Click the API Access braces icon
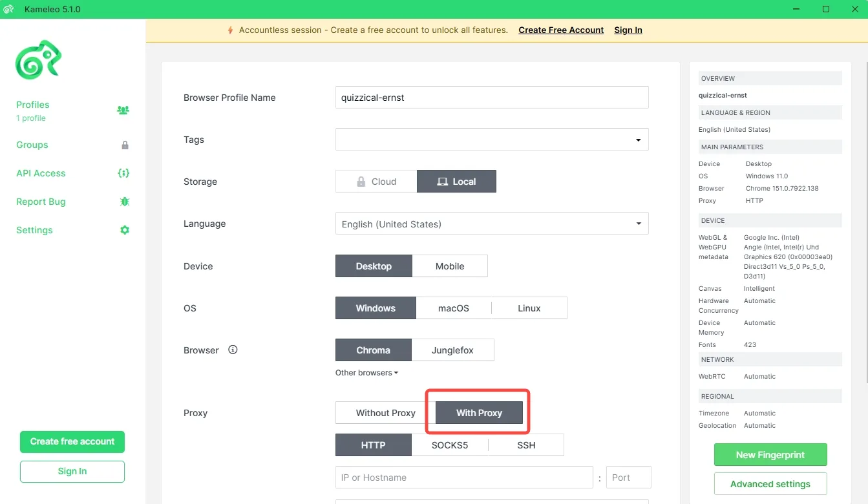Viewport: 868px width, 504px height. point(123,173)
